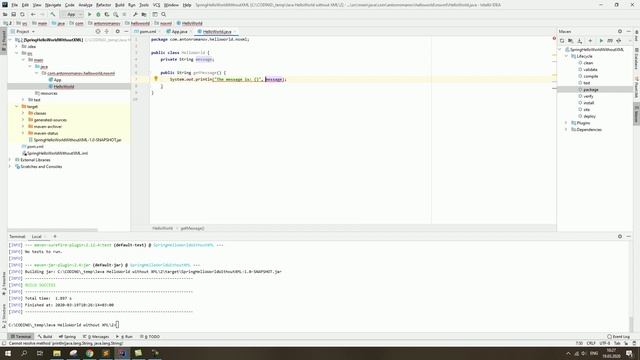Click the Locate/scroll-from-source icon in the Project panel

[x=98, y=31]
